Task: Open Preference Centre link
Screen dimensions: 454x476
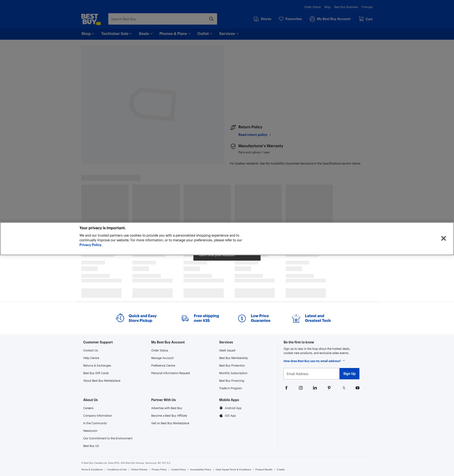Action: (x=163, y=366)
